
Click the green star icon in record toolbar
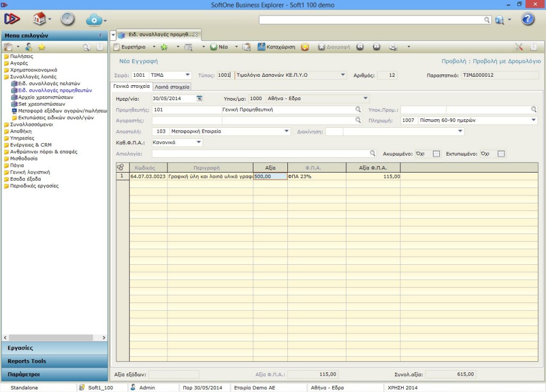(164, 47)
